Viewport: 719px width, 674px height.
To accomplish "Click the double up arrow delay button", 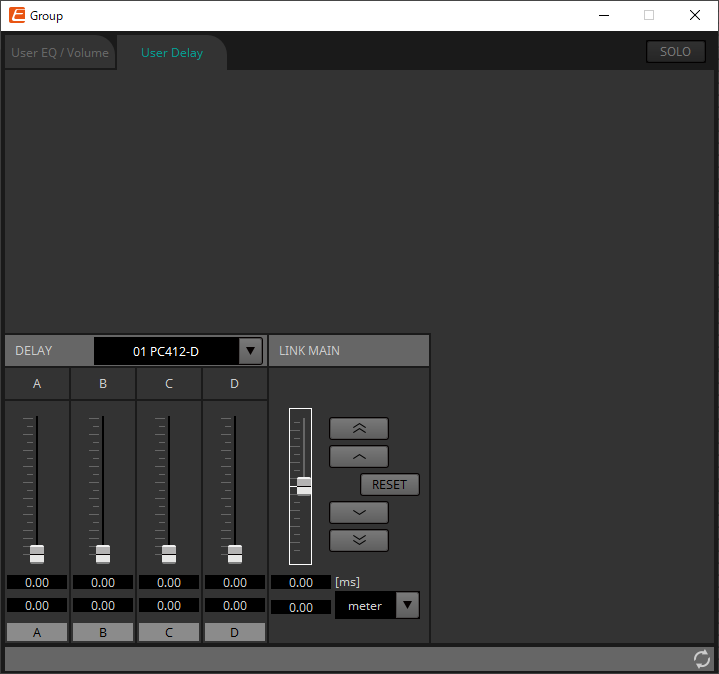I will point(358,429).
